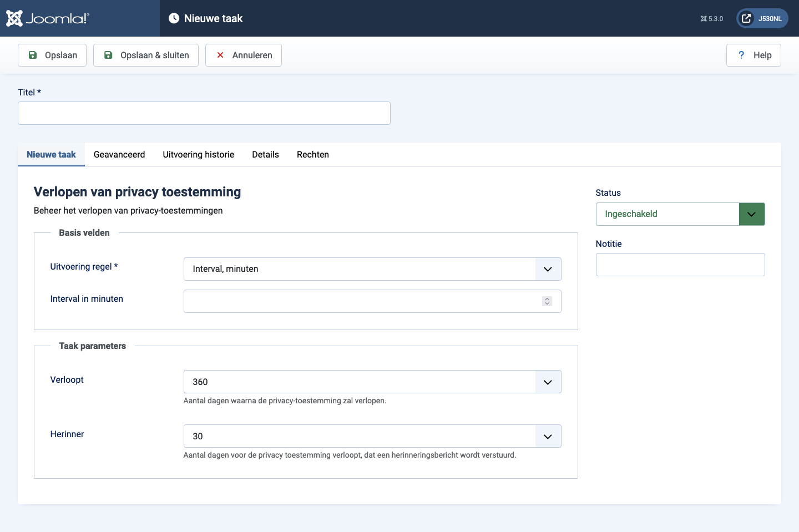Open the J530NL site preview link

tap(762, 18)
